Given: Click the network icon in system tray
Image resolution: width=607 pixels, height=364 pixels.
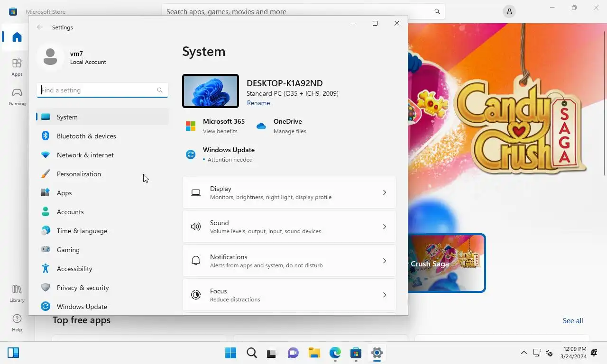Looking at the screenshot, I should [x=537, y=353].
